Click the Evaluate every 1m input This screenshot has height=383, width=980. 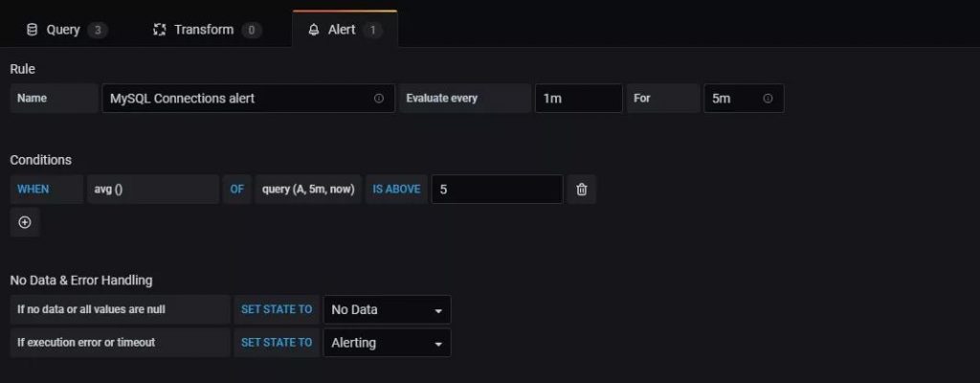click(x=579, y=99)
